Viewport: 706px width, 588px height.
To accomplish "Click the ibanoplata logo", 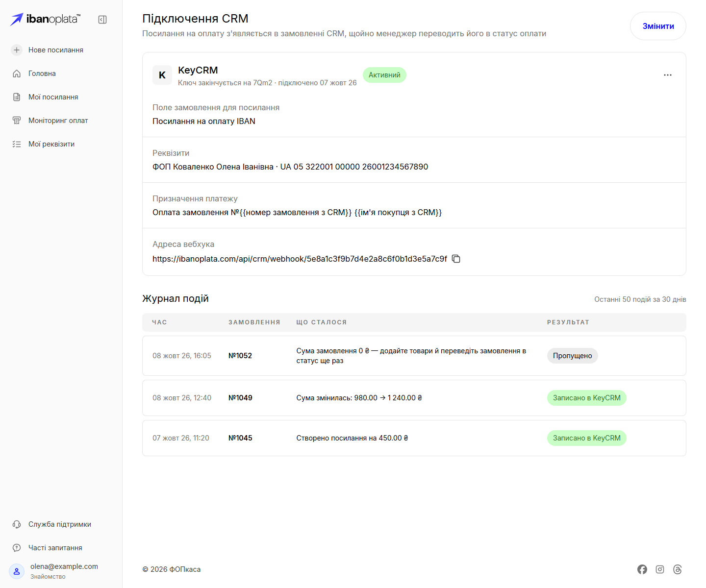I will (x=46, y=19).
